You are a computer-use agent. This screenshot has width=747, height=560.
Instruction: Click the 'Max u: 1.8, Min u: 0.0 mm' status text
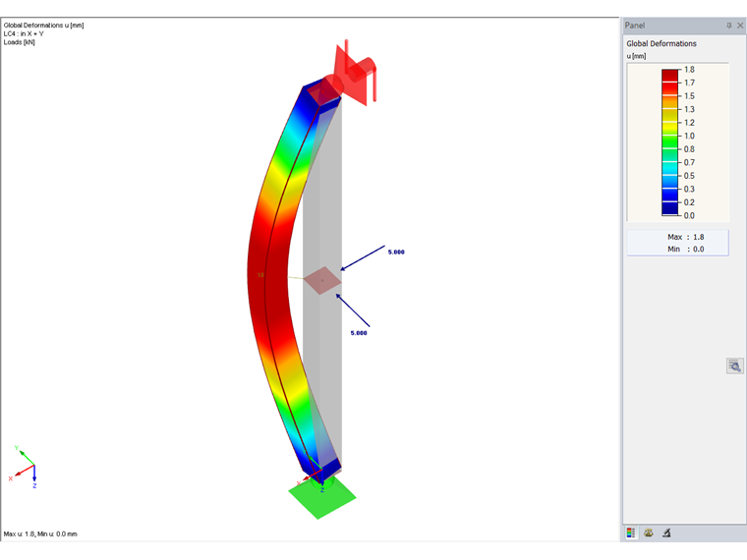pos(40,533)
